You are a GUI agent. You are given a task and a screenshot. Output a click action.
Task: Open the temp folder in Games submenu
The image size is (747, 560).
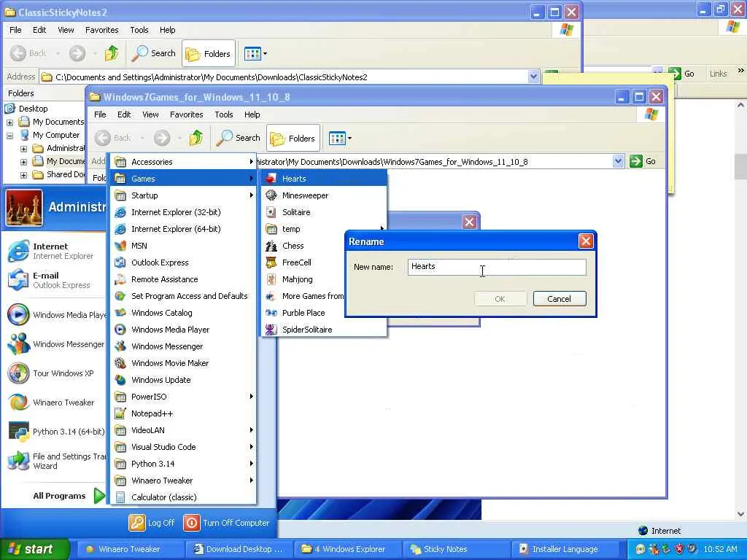click(x=324, y=229)
